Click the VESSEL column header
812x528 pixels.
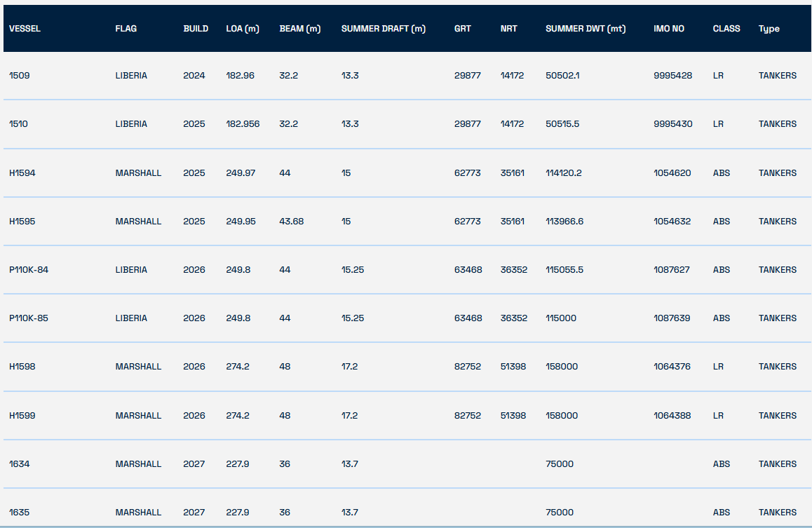click(25, 29)
